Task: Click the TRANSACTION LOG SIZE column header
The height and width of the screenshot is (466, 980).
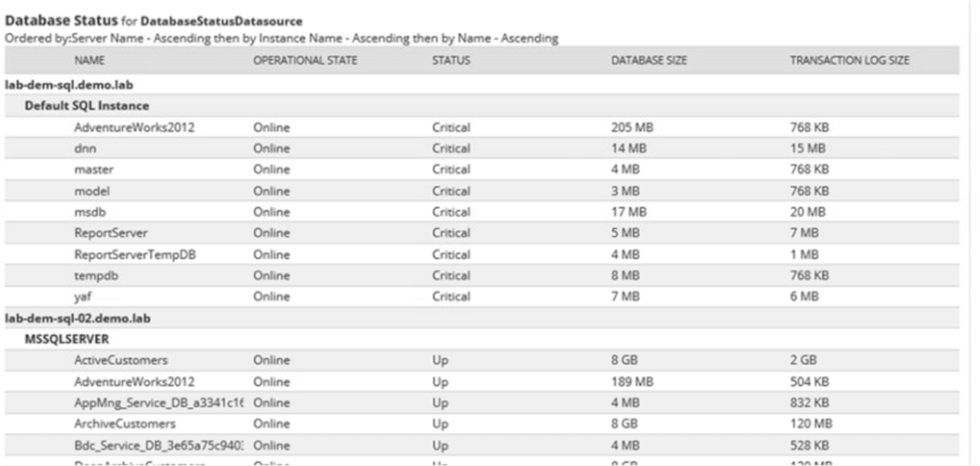Action: coord(850,60)
